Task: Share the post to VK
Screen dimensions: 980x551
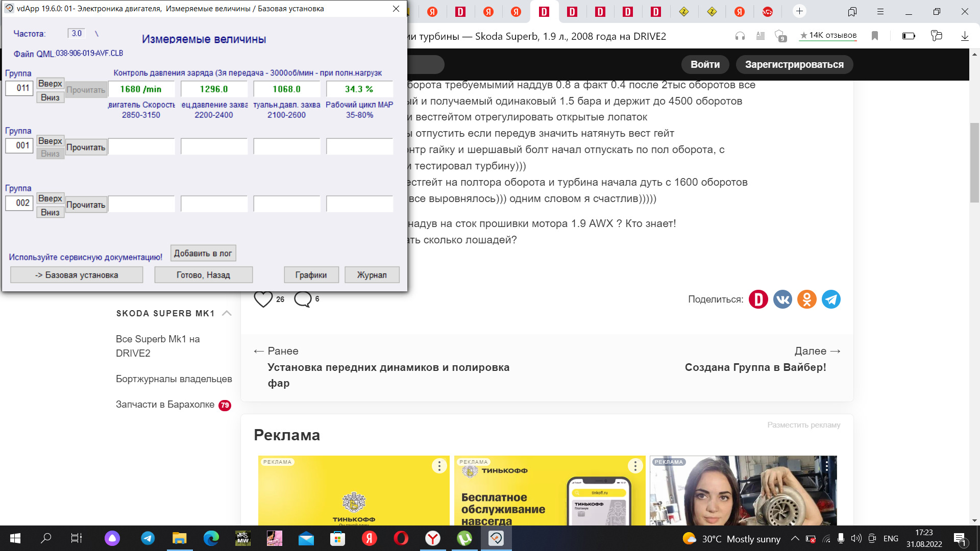Action: [782, 299]
